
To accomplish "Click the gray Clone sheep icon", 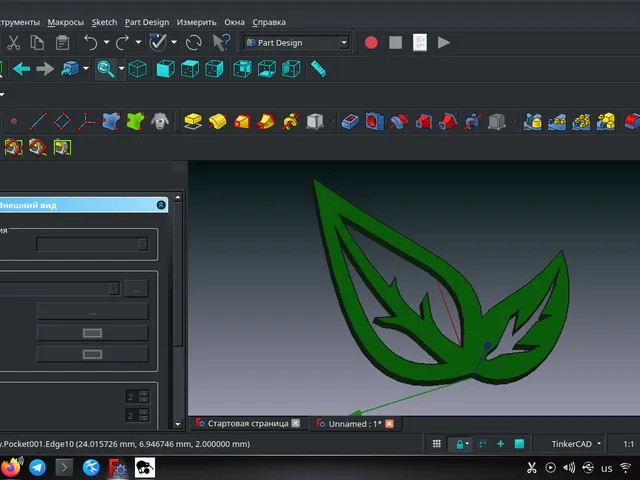I will pyautogui.click(x=160, y=121).
